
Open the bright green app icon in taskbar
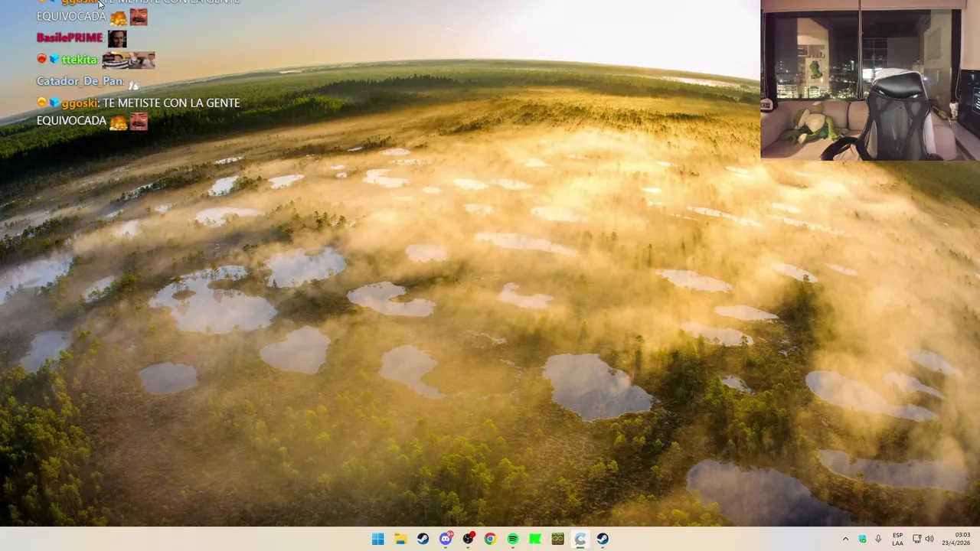click(x=535, y=539)
